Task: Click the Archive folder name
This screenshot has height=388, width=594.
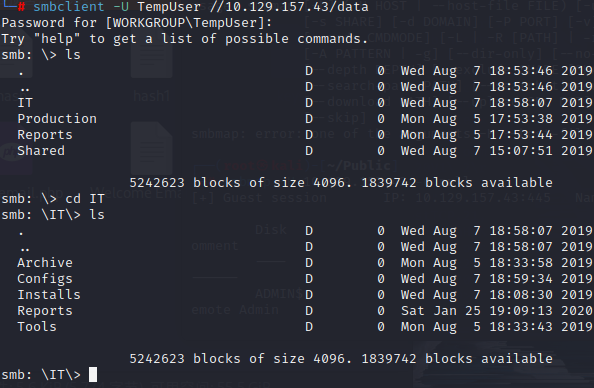Action: (x=45, y=263)
